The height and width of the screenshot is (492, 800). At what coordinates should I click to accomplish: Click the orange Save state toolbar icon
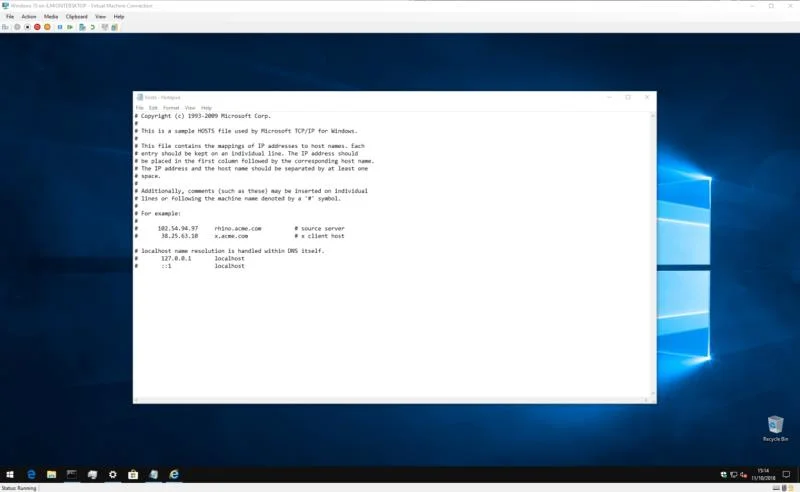point(47,27)
